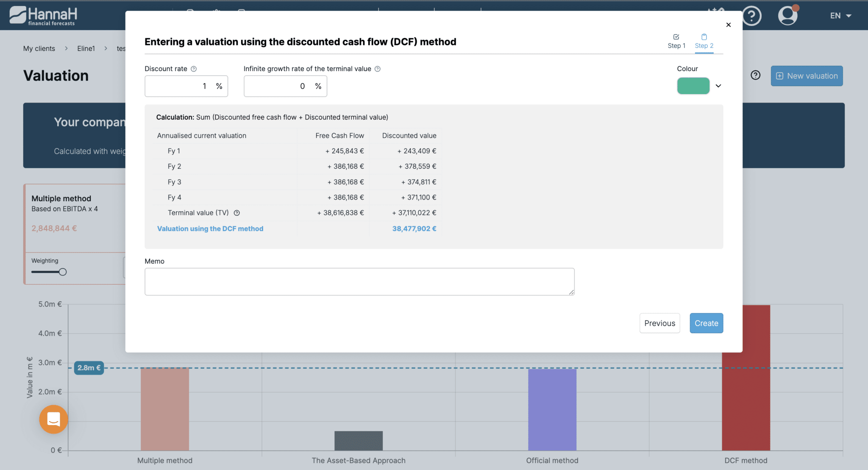Click the Previous button
The width and height of the screenshot is (868, 470).
point(659,323)
